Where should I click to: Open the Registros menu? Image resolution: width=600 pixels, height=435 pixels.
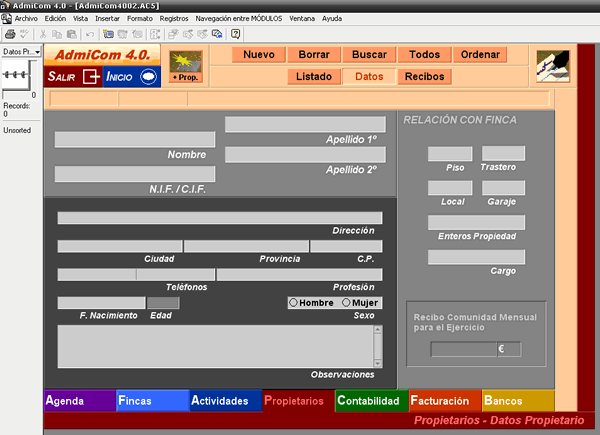[x=174, y=18]
